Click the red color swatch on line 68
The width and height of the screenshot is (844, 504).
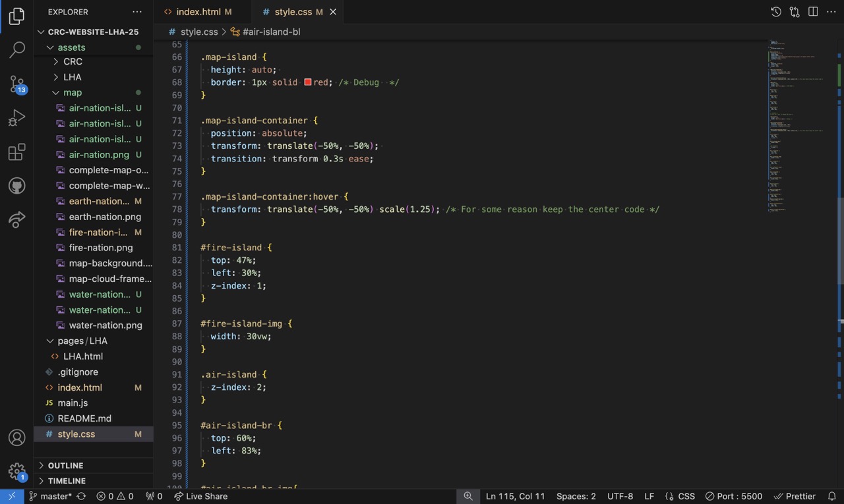[x=307, y=82]
